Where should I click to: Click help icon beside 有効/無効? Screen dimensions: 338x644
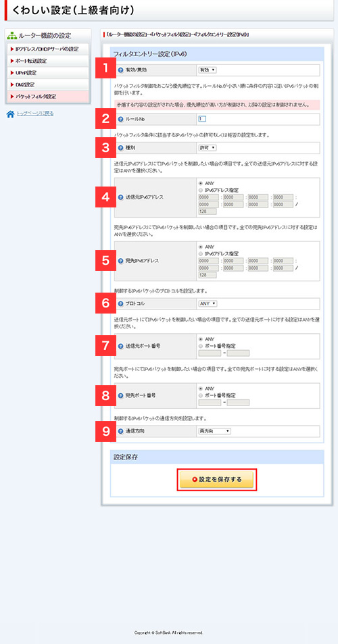point(120,70)
